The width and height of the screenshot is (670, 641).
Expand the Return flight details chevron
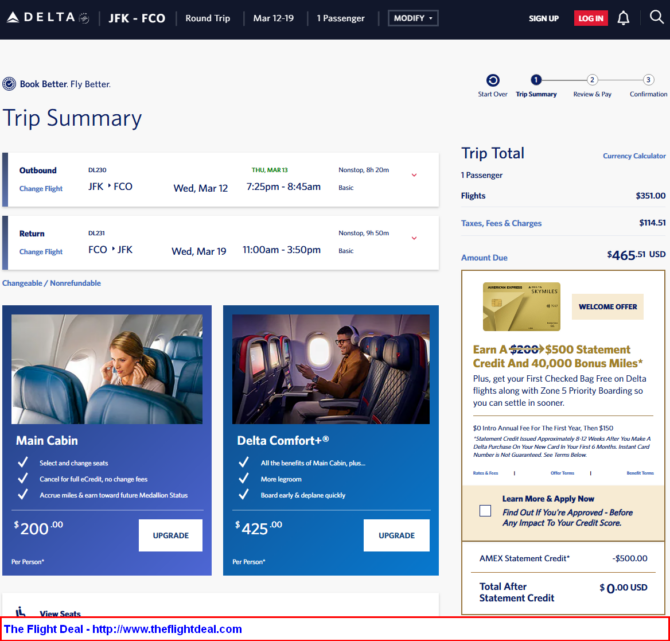point(414,238)
